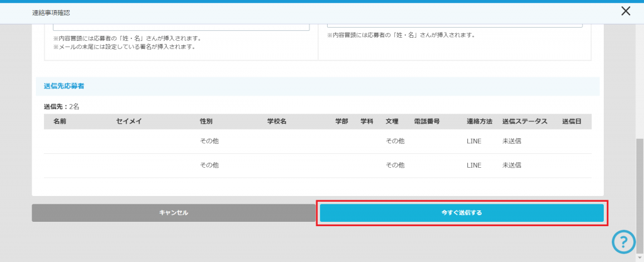Click the 送信日 column header
The image size is (644, 262).
pos(572,121)
